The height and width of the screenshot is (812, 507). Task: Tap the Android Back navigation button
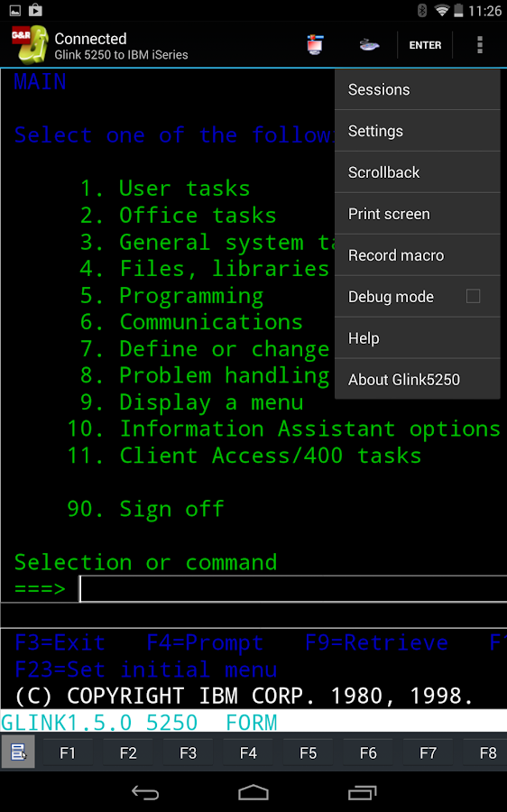pyautogui.click(x=145, y=792)
